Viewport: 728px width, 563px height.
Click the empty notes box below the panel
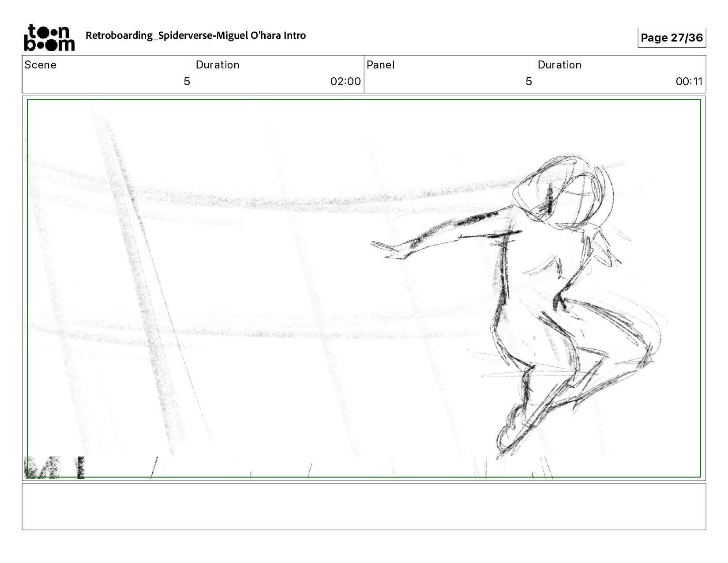click(364, 506)
